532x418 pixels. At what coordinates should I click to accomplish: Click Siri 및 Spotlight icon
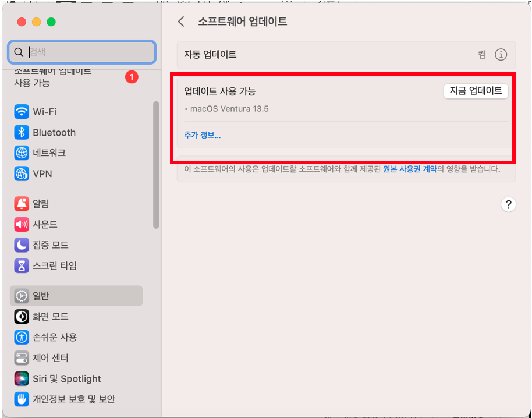tap(22, 378)
